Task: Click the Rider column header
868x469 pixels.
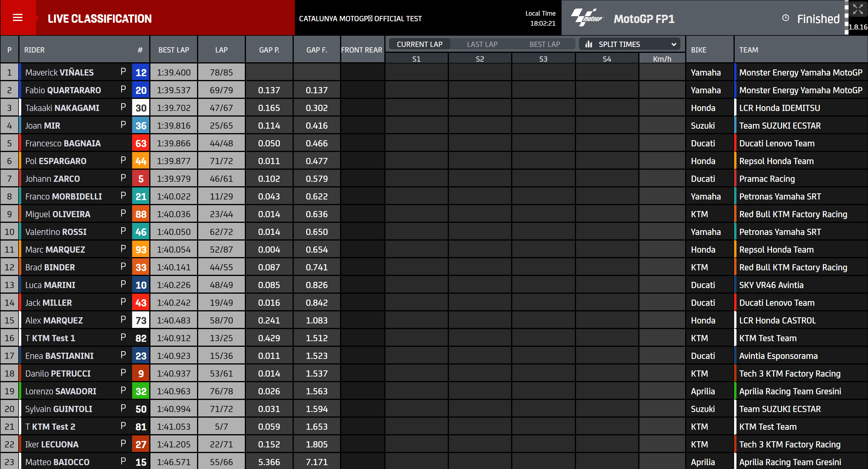Action: coord(35,50)
